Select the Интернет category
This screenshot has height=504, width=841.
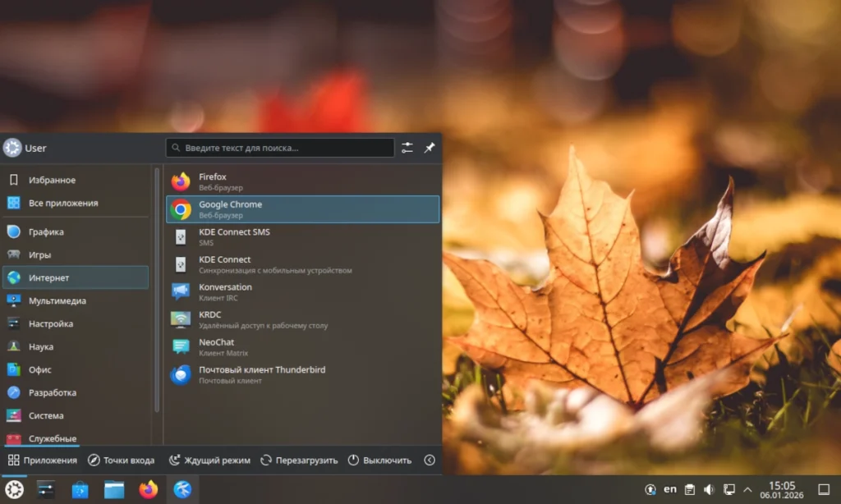pos(76,277)
